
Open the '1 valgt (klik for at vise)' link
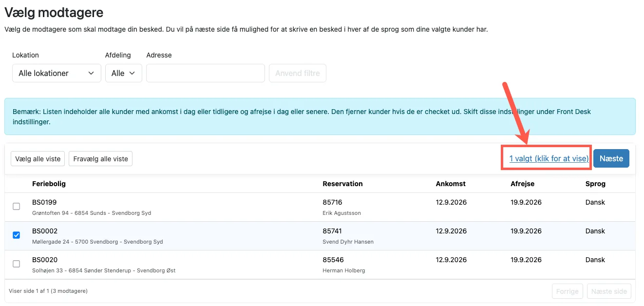point(549,158)
